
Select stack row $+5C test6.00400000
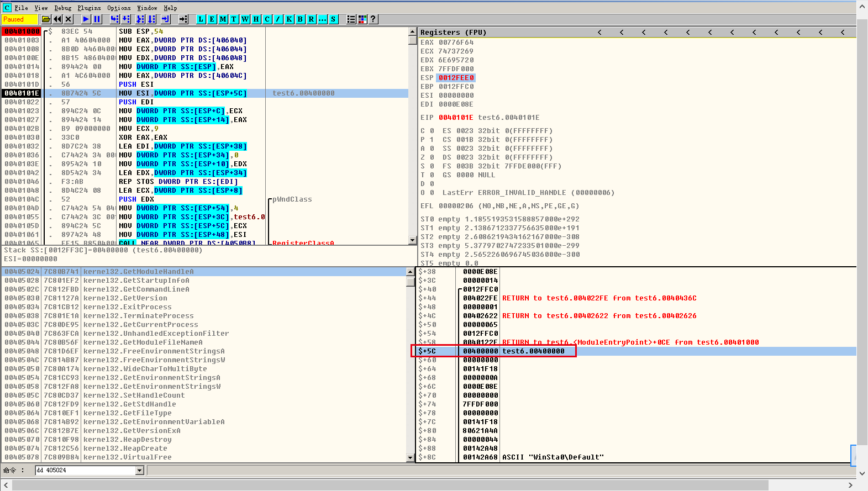click(636, 351)
